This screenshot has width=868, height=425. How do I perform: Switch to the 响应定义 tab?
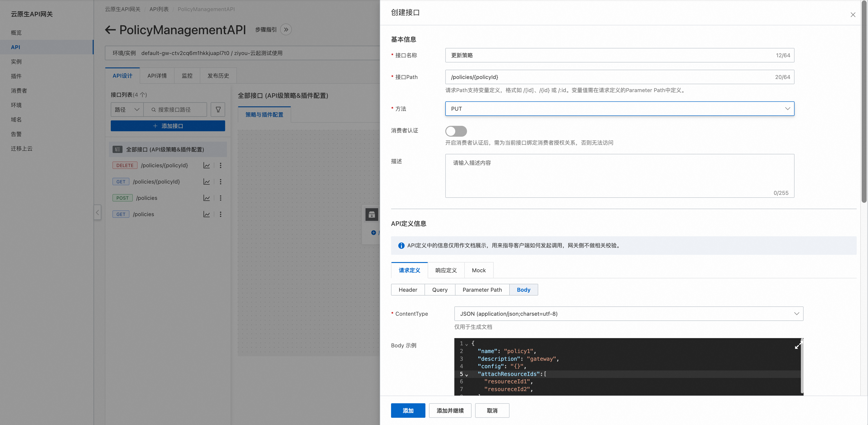pos(446,270)
